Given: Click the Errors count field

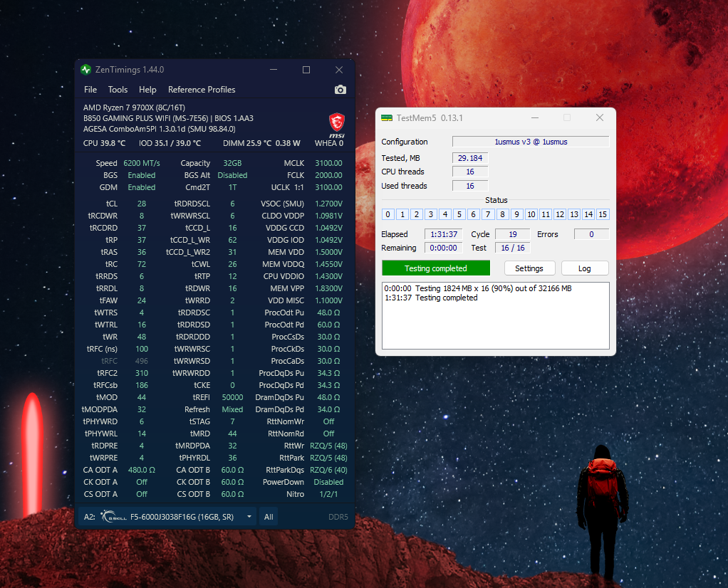Looking at the screenshot, I should click(591, 234).
